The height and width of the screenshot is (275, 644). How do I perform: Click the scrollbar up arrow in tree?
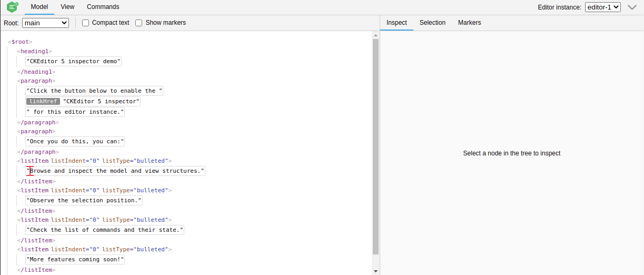click(375, 35)
